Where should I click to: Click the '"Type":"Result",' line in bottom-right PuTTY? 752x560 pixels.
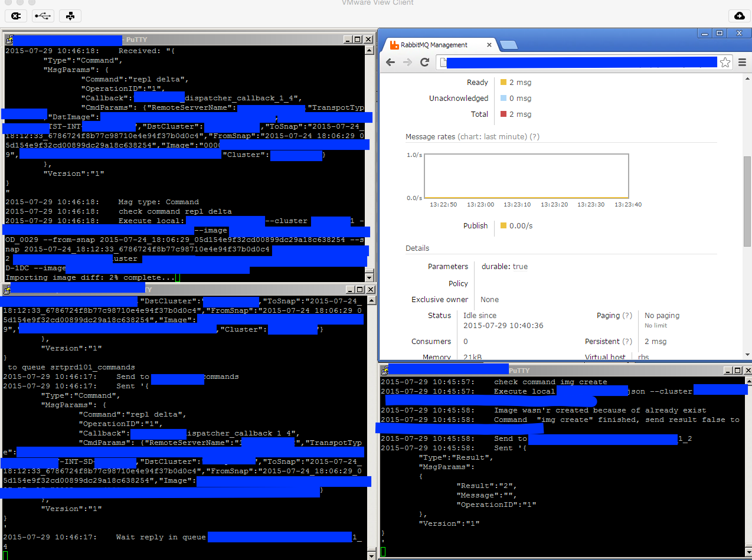tap(456, 457)
